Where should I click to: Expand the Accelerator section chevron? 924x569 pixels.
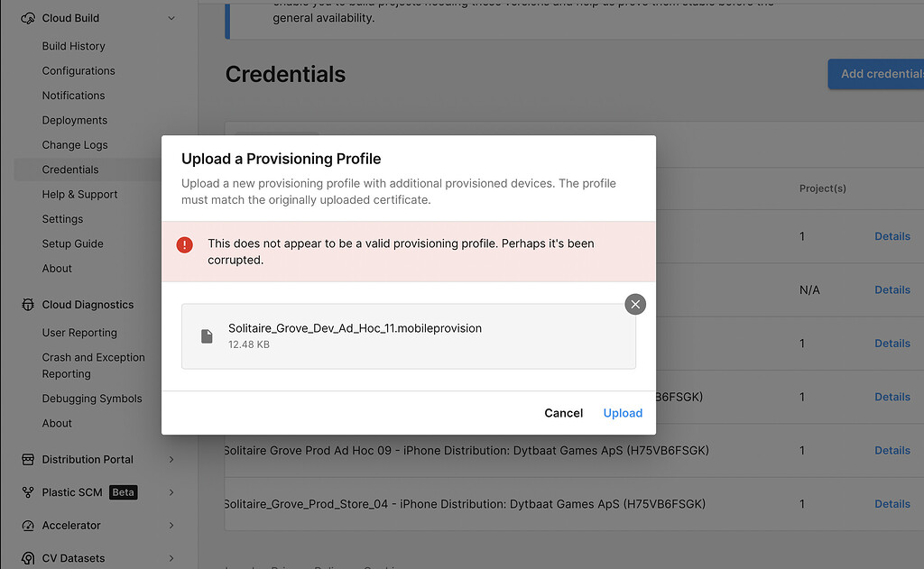click(171, 526)
